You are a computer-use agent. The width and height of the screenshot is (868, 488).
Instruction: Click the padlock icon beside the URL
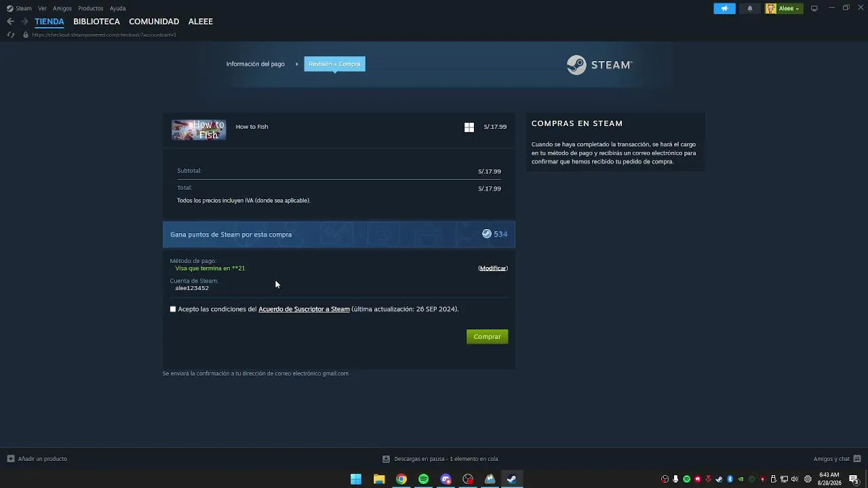(x=26, y=35)
